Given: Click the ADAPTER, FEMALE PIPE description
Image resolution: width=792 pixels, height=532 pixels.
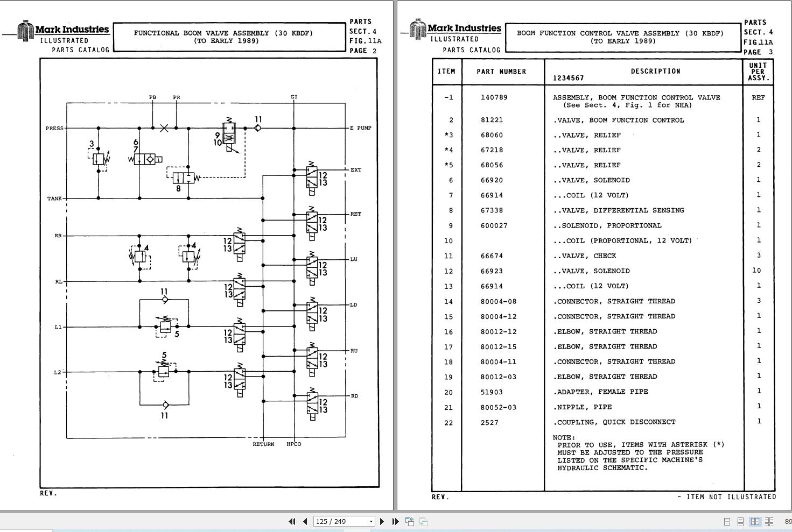Looking at the screenshot, I should click(600, 392).
